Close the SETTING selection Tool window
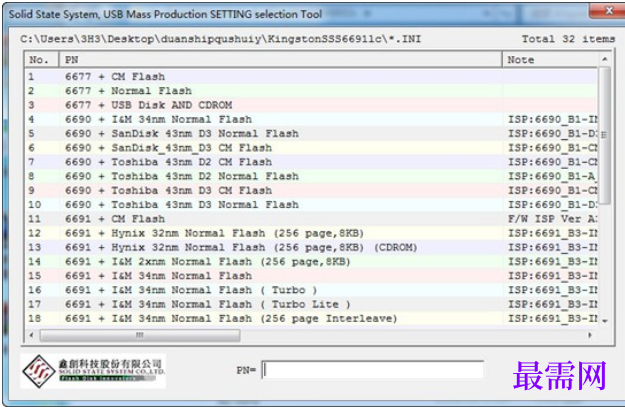Screen dimensions: 625x407 [607, 11]
